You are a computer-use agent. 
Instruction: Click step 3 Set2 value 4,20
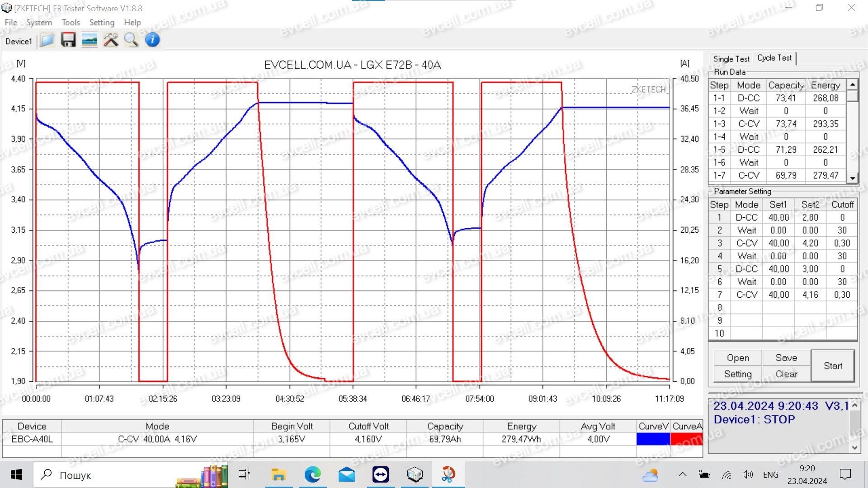[810, 243]
